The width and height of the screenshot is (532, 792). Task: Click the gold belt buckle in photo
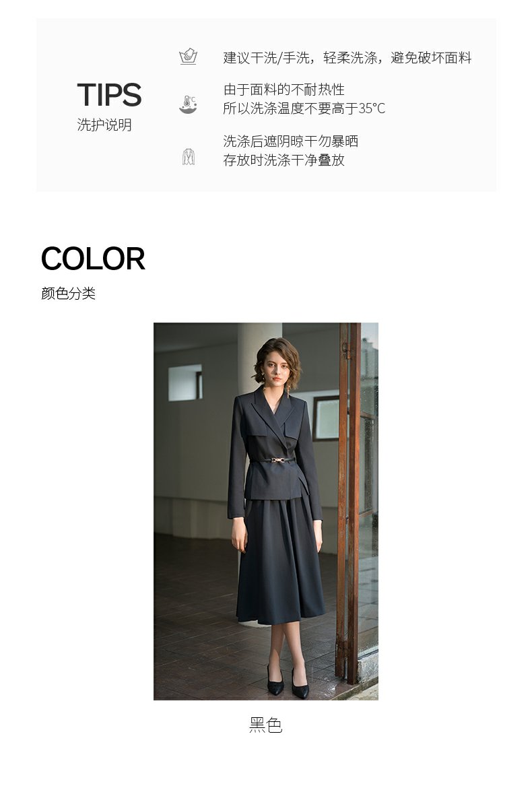(x=277, y=459)
